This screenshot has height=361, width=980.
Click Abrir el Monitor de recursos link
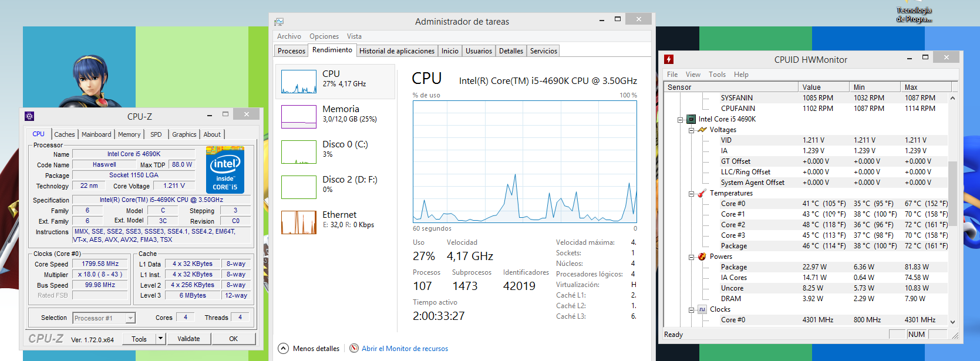click(405, 349)
